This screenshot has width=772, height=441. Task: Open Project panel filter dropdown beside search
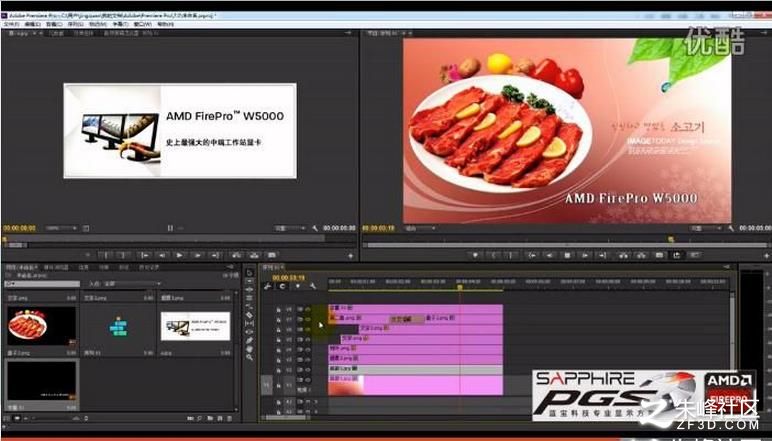coord(133,284)
